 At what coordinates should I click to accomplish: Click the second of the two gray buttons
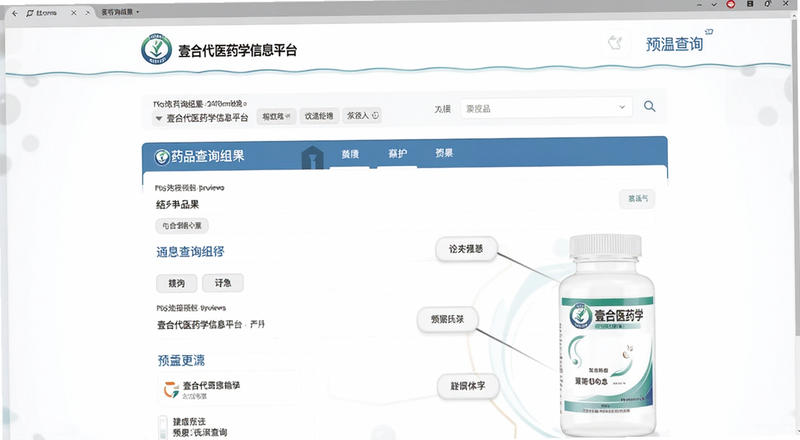click(x=223, y=283)
